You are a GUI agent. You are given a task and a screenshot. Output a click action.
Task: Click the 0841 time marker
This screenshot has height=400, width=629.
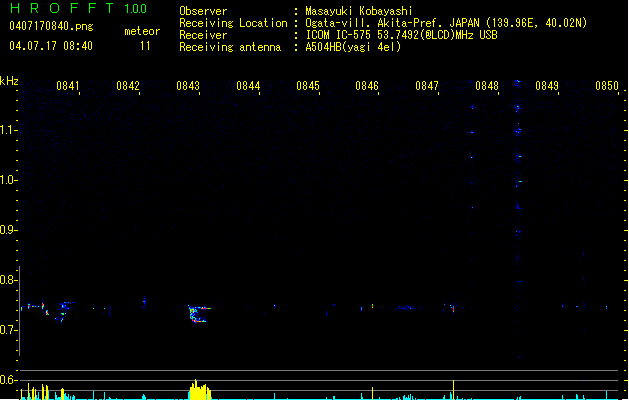[68, 86]
